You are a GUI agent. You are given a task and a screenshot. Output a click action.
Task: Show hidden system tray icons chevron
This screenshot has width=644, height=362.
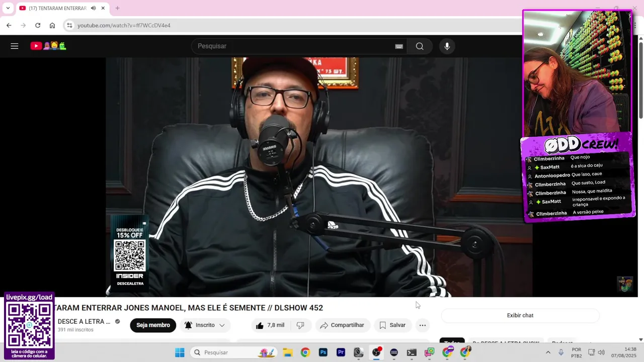tap(548, 352)
